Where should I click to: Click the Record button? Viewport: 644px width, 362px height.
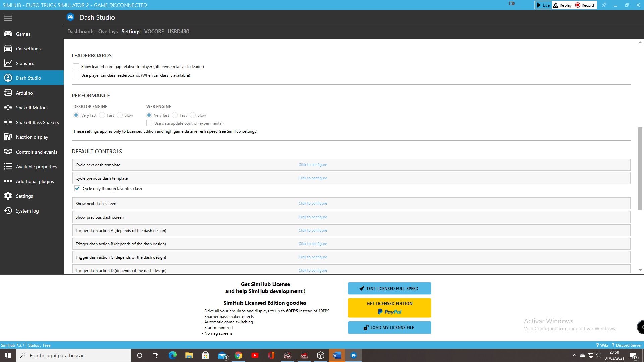(585, 5)
